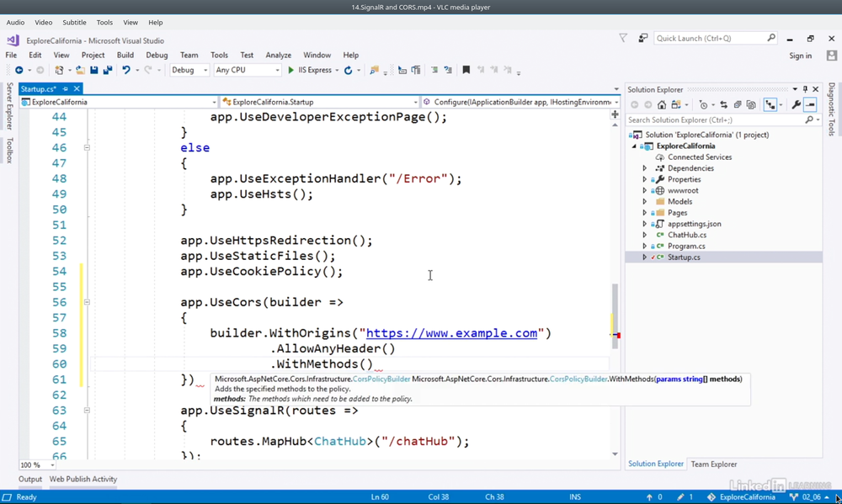Click the notifications flag icon

[x=623, y=38]
